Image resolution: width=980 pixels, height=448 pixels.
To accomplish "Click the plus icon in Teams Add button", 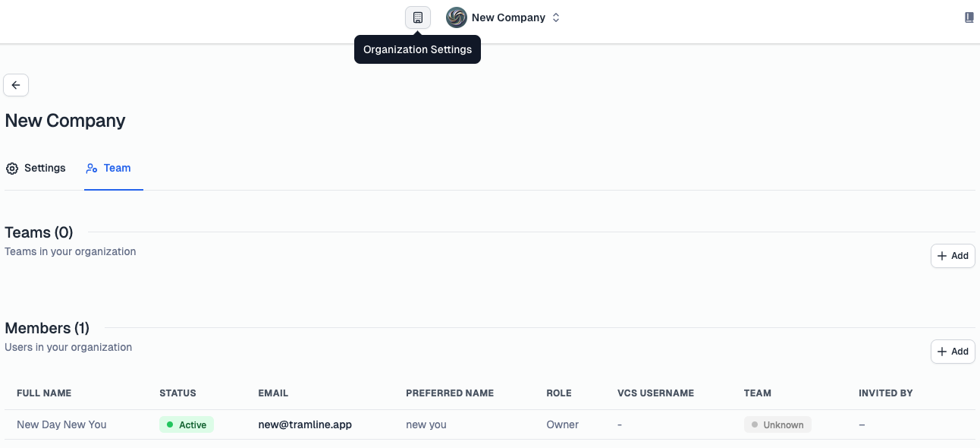I will click(x=942, y=256).
